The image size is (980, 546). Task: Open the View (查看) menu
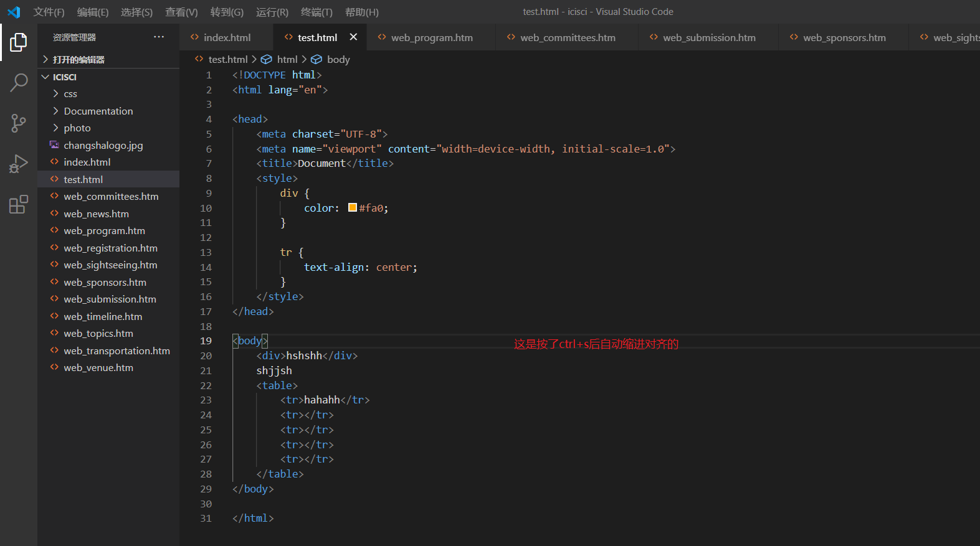tap(181, 12)
